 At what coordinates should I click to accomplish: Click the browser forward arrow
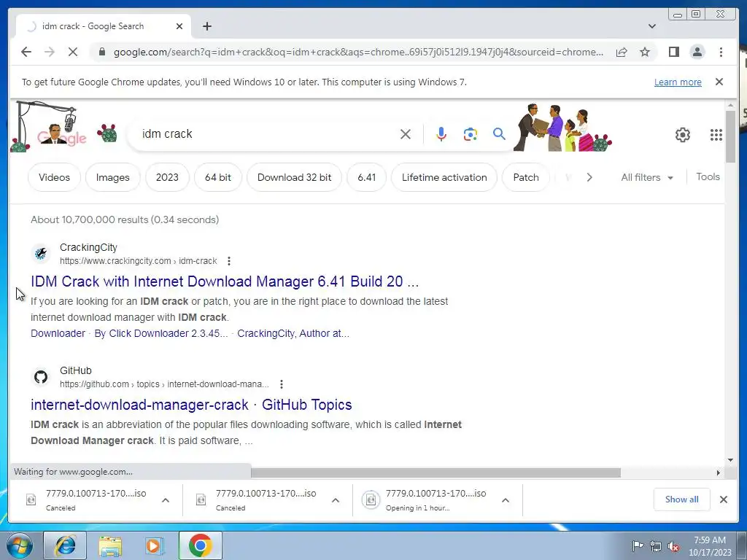50,52
